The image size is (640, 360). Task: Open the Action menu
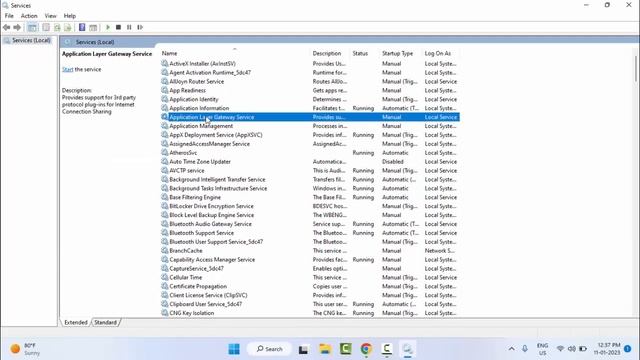click(29, 16)
